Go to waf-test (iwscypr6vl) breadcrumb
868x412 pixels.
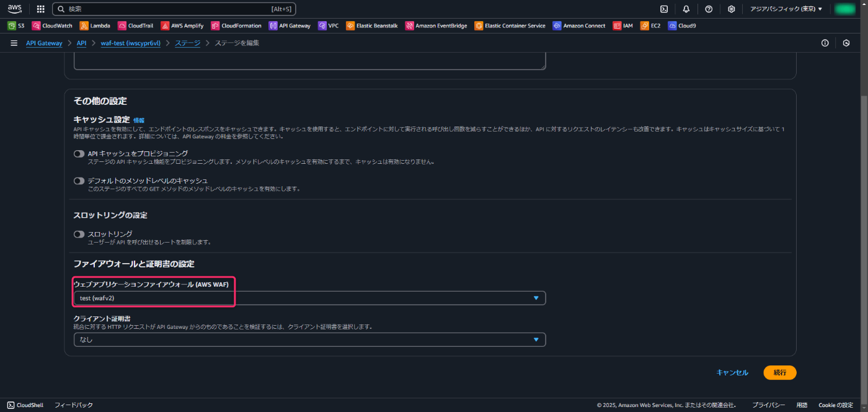pos(131,43)
